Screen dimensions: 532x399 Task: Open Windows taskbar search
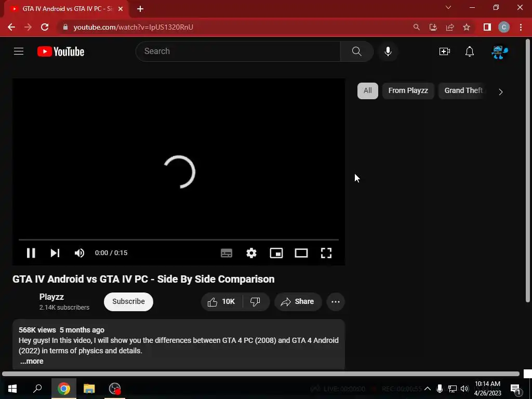point(37,389)
